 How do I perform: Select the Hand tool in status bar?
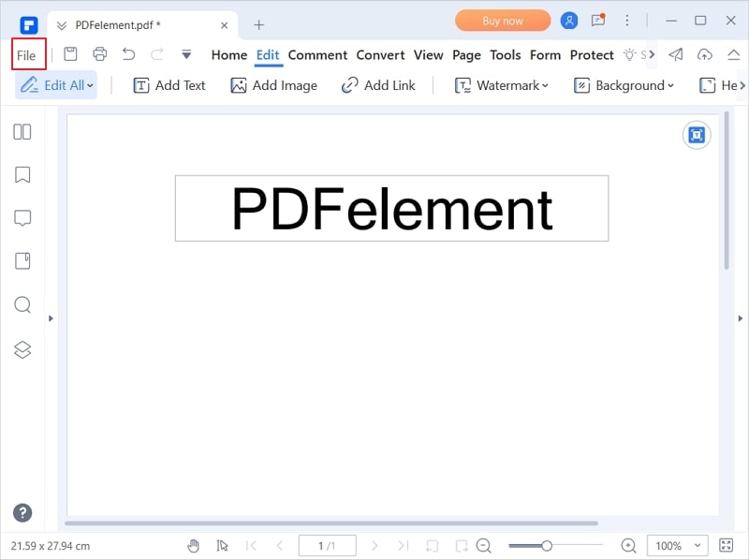pyautogui.click(x=194, y=545)
